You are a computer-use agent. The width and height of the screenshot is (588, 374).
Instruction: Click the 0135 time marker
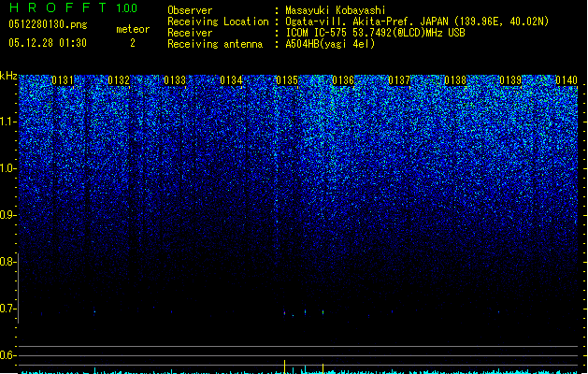click(x=287, y=80)
